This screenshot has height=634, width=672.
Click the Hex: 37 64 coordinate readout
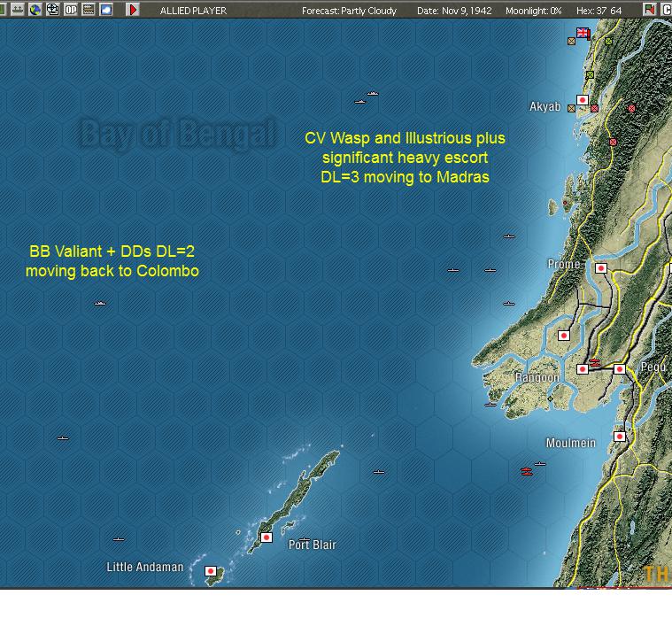(599, 11)
